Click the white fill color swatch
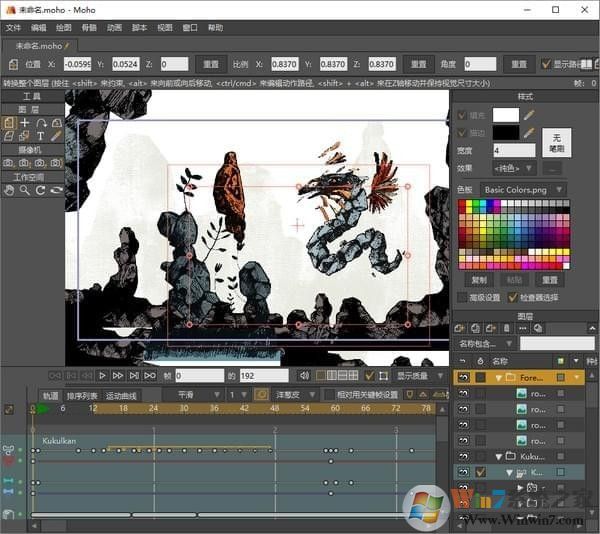The width and height of the screenshot is (600, 534). coord(506,115)
